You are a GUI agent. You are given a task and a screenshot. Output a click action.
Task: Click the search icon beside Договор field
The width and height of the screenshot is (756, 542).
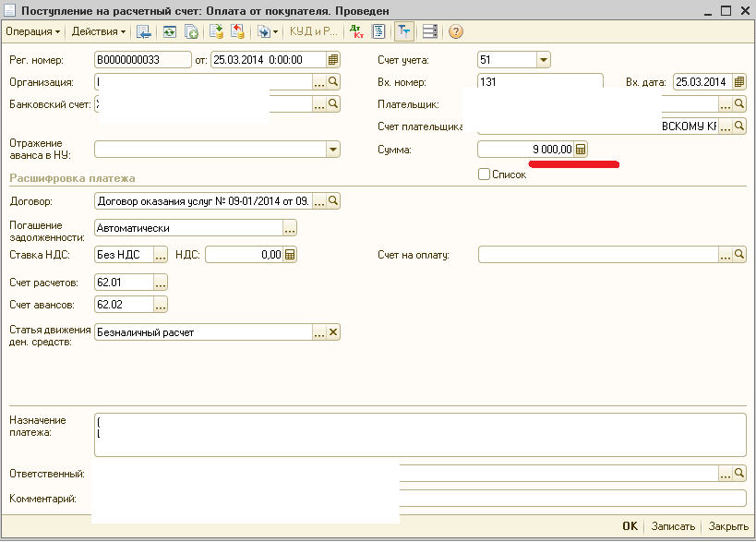point(333,200)
